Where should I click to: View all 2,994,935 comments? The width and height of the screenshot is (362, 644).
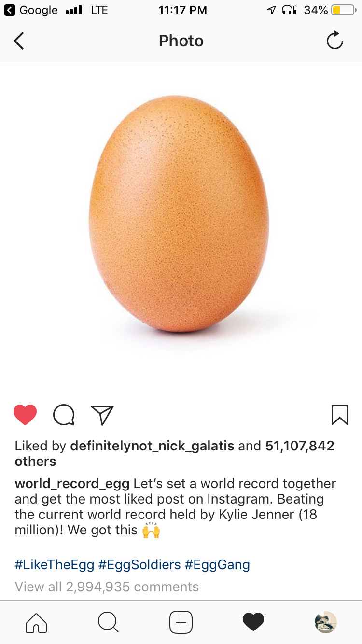pos(107,587)
